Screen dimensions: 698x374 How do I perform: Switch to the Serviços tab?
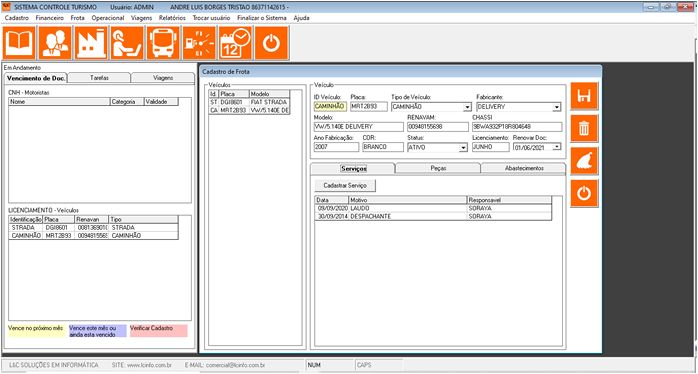pos(353,169)
